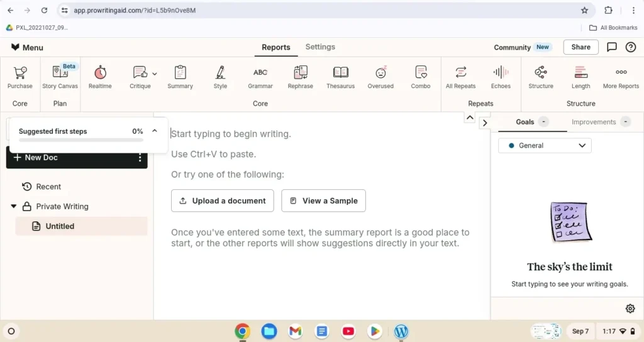Collapse the reports toolbar with up chevron
The height and width of the screenshot is (342, 644).
tap(470, 118)
